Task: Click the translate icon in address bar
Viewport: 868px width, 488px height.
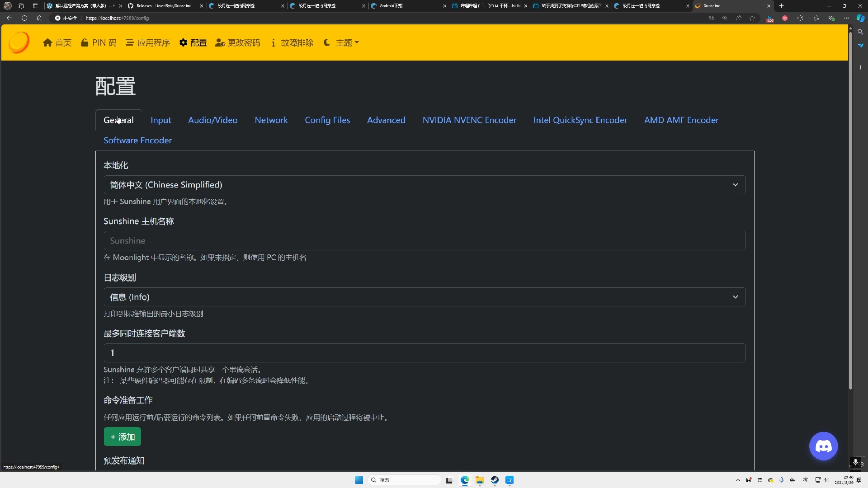Action: [x=711, y=18]
